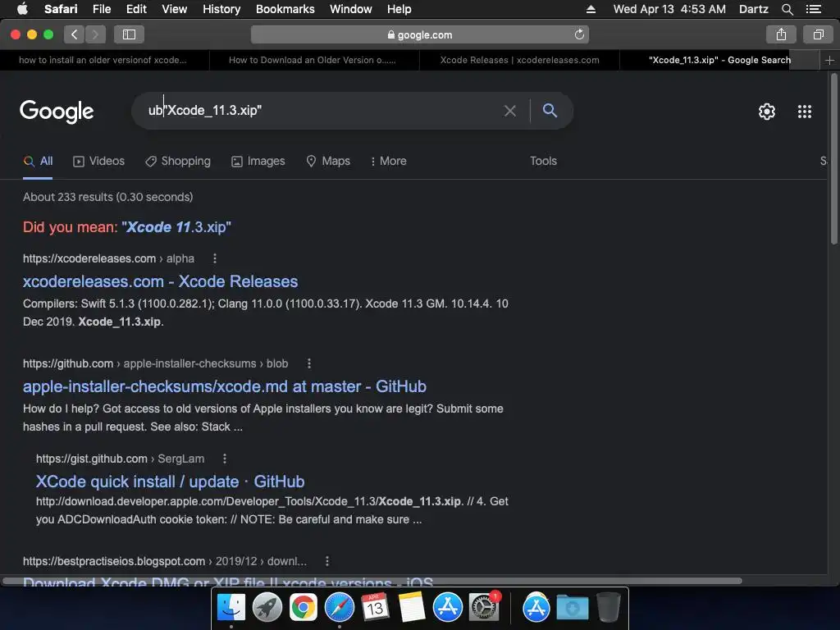Image resolution: width=840 pixels, height=630 pixels.
Task: Select the Shopping search filter
Action: point(178,162)
